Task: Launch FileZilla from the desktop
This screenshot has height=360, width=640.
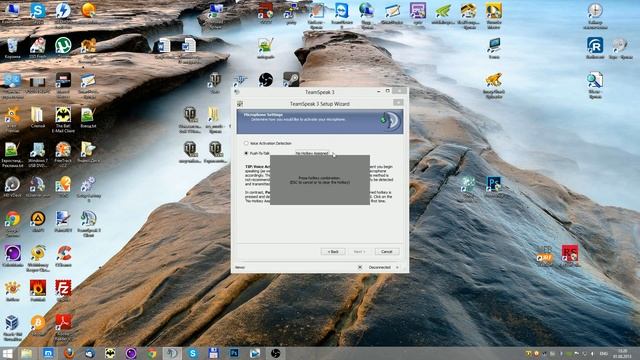Action: [63, 290]
